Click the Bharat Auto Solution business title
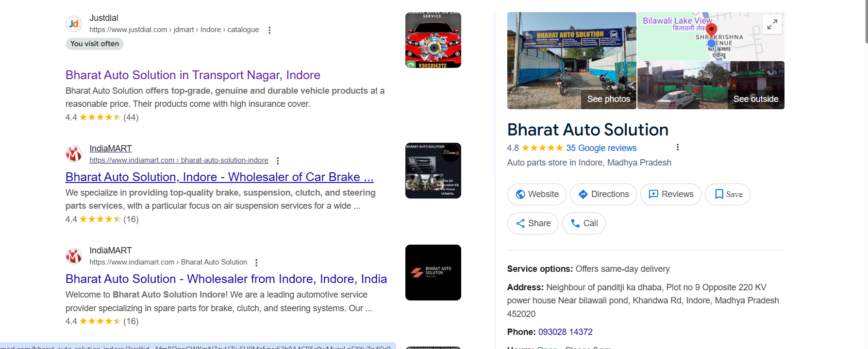This screenshot has width=868, height=349. 588,130
